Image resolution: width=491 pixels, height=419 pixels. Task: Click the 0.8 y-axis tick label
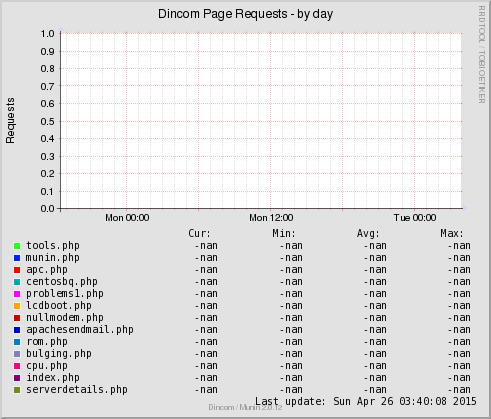(47, 69)
